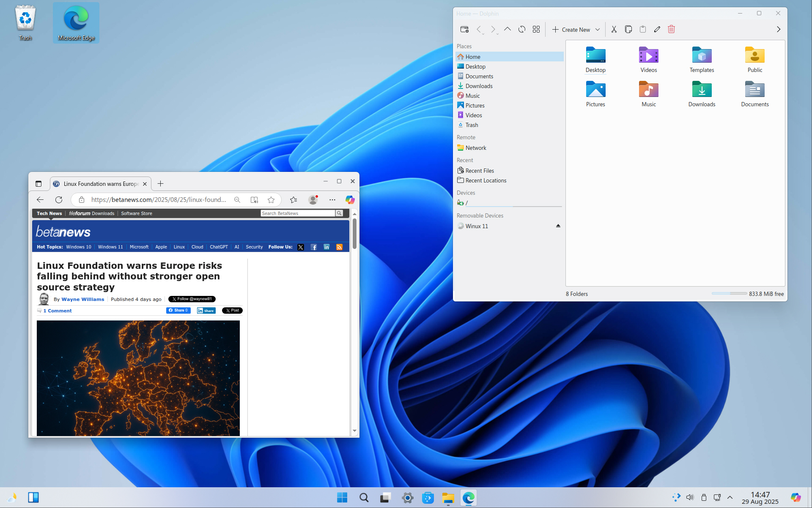Viewport: 812px width, 508px height.
Task: Eject the Winux 11 removable device
Action: [558, 226]
